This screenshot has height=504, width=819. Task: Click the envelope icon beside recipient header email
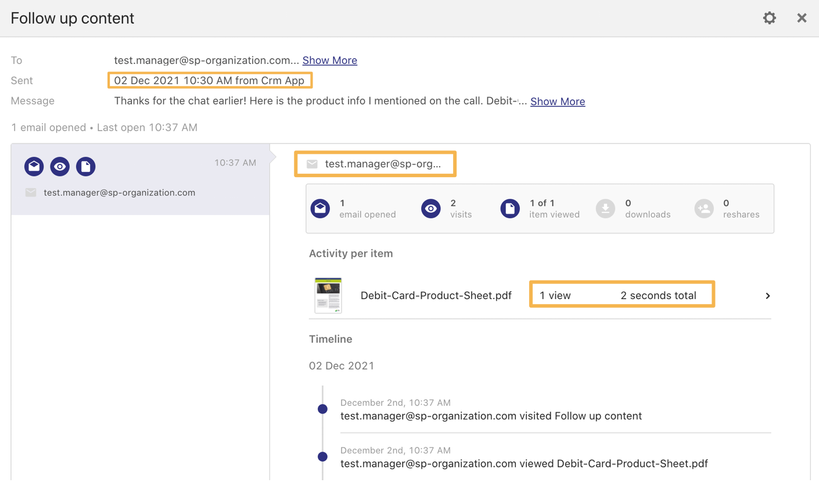coord(312,164)
